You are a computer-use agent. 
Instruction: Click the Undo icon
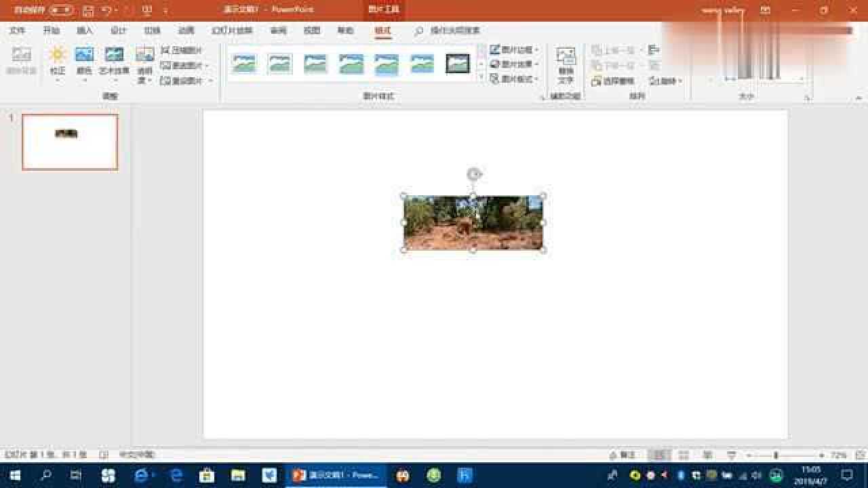(x=107, y=10)
